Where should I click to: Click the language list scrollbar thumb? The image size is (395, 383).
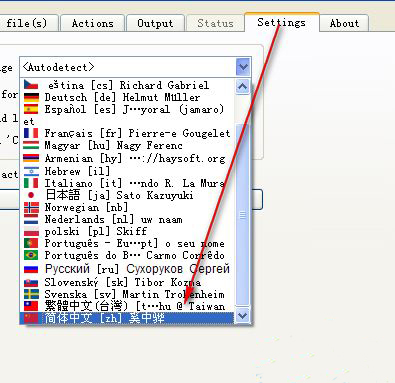(x=242, y=215)
